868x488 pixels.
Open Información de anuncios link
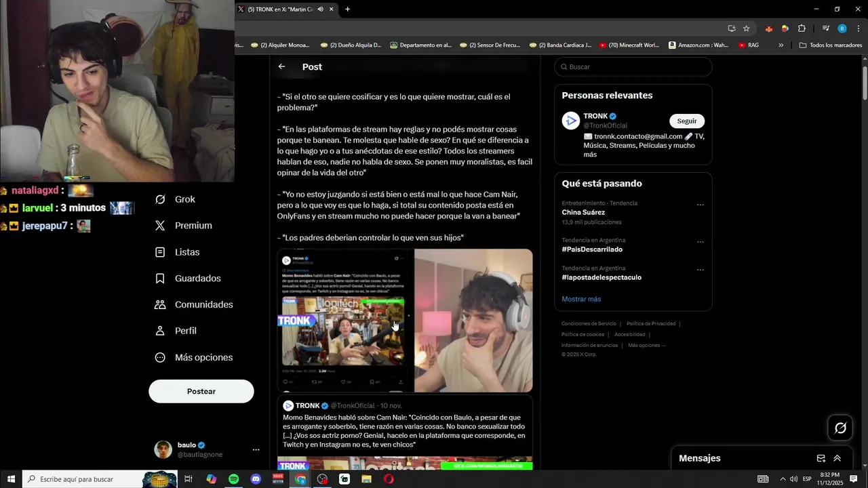point(589,345)
